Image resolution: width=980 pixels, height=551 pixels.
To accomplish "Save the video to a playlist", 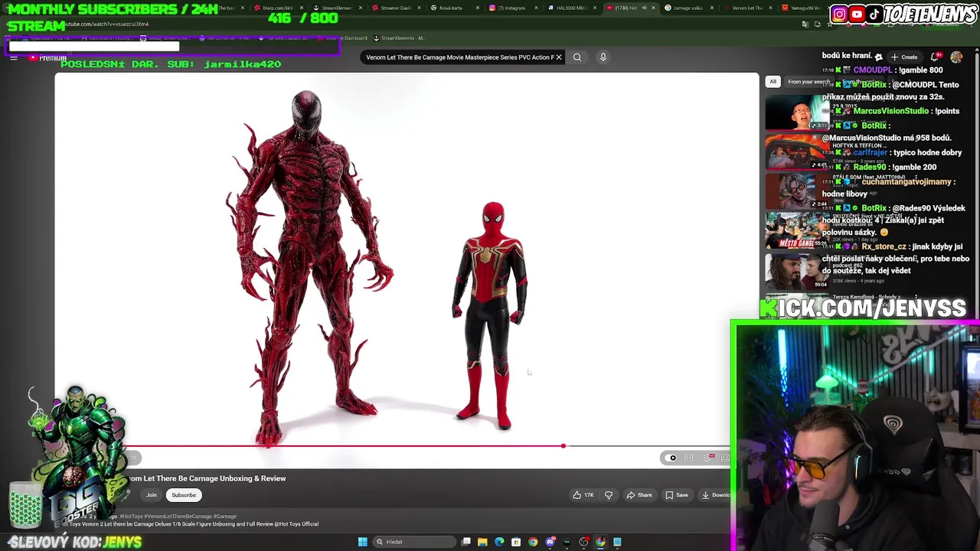I will pos(677,495).
